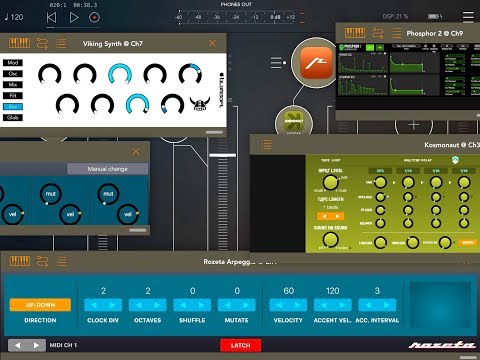Open the list icon beside Rozeta node
This screenshot has width=480, height=360.
[x=276, y=63]
